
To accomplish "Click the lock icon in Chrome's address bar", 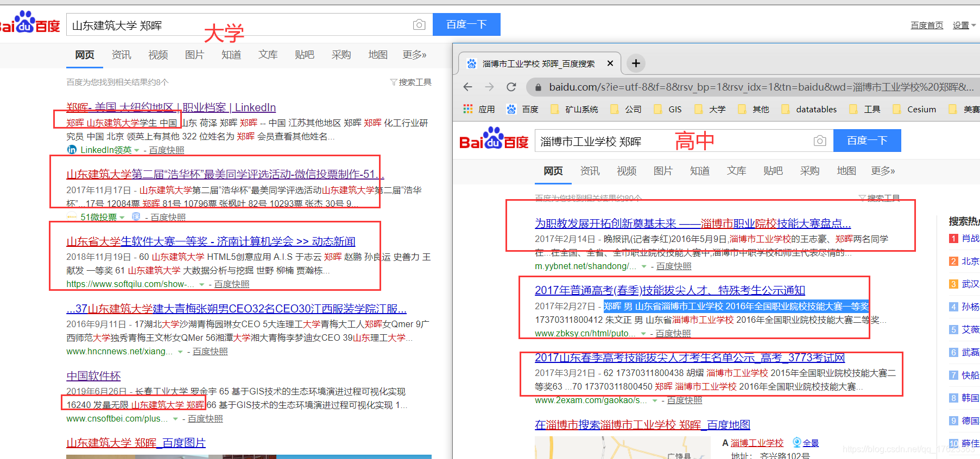I will click(538, 87).
